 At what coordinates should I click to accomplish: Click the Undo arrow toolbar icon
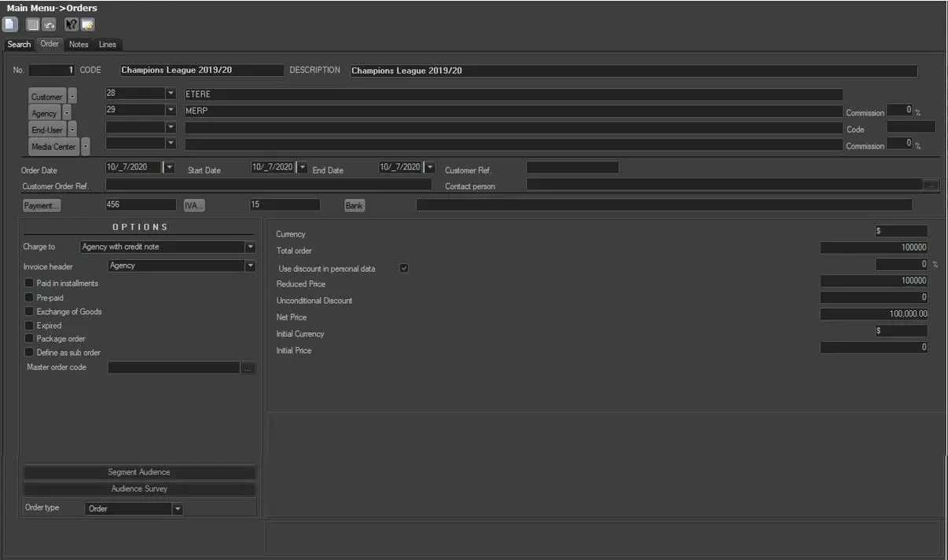pos(49,24)
